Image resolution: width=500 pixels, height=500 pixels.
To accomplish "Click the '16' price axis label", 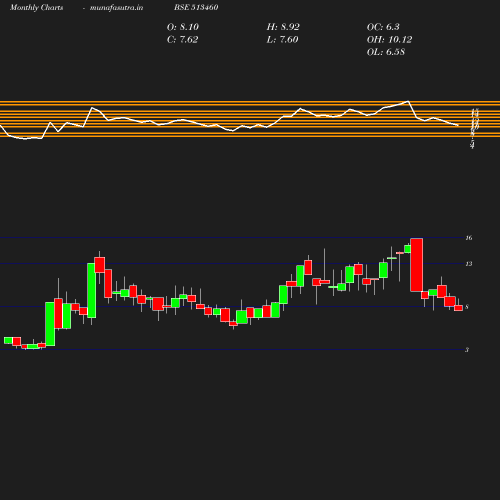I will click(469, 238).
